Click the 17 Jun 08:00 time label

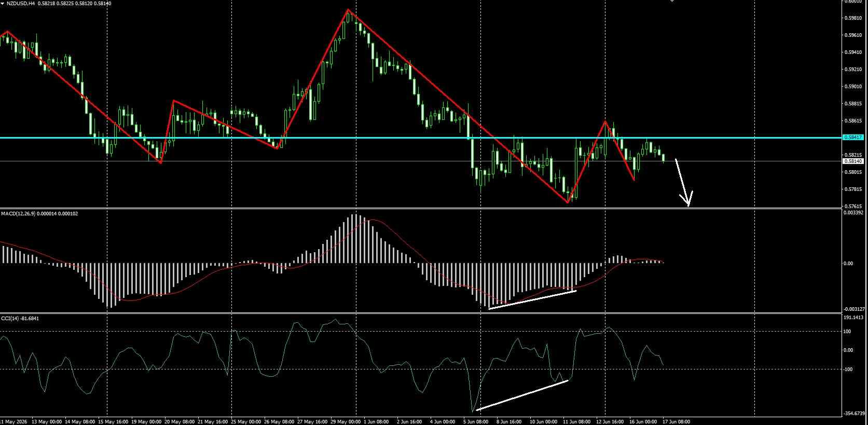click(x=676, y=422)
